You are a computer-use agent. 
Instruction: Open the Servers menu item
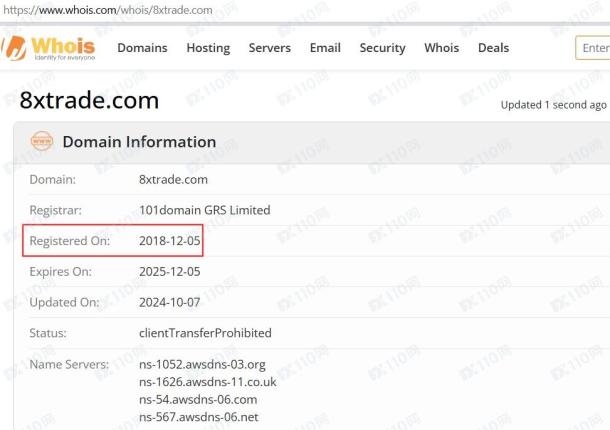[270, 48]
